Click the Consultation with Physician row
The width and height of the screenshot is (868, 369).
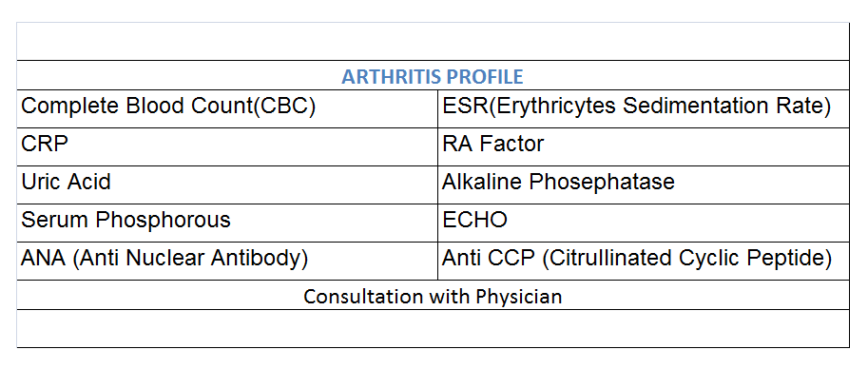coord(433,295)
